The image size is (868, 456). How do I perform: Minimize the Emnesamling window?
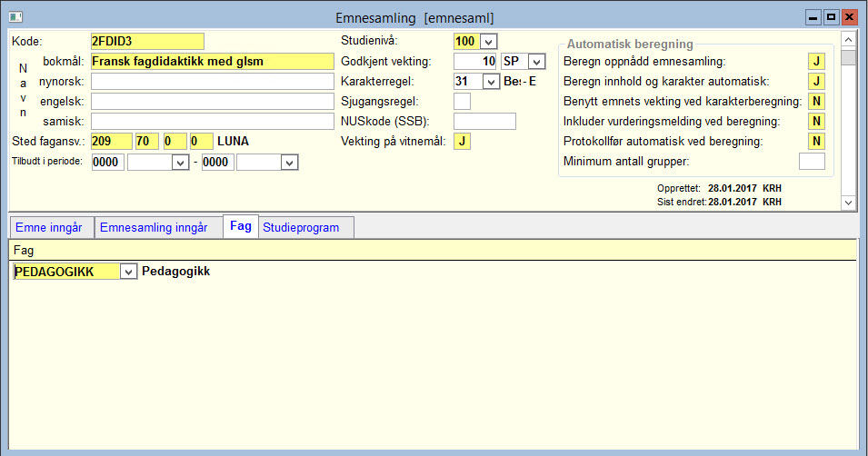813,17
